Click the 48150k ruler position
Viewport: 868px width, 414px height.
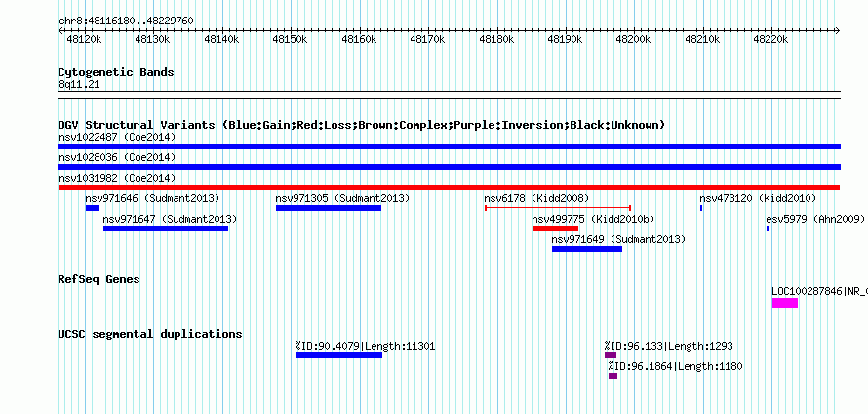click(x=290, y=40)
